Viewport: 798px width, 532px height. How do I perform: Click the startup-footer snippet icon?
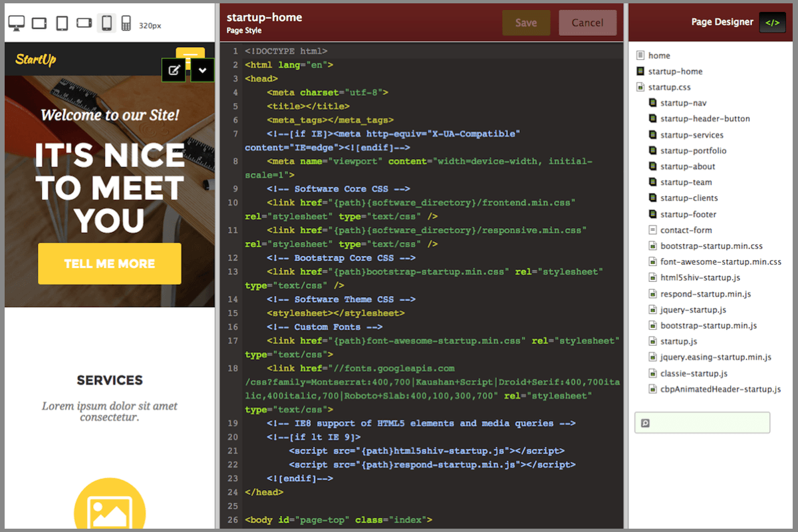[x=652, y=214]
